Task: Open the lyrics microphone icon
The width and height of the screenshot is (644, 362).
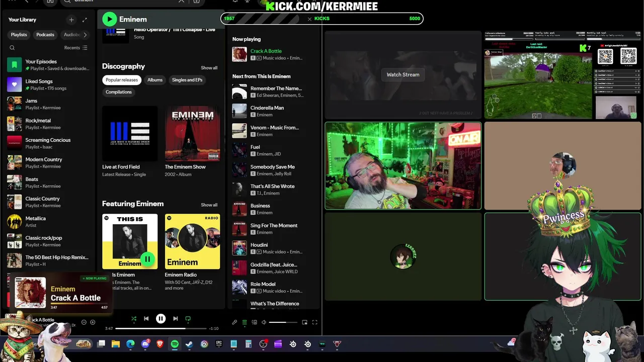Action: pos(234,322)
